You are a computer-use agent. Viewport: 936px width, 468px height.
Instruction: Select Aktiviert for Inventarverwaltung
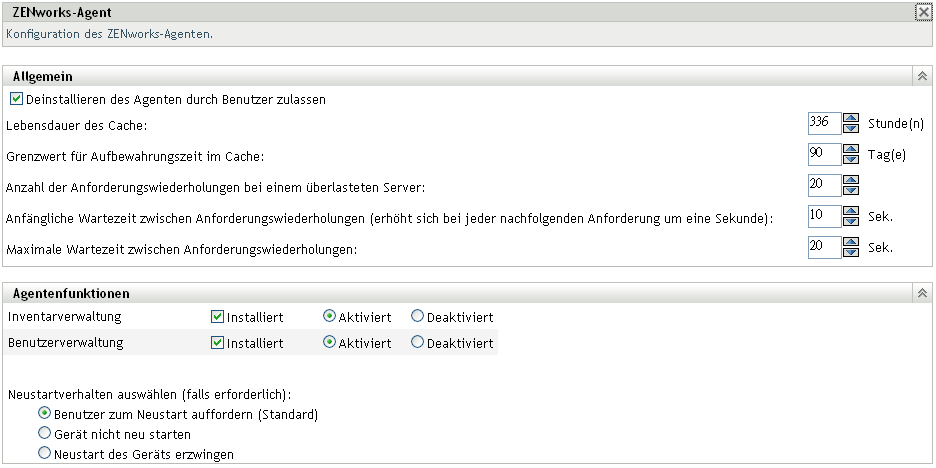coord(329,317)
